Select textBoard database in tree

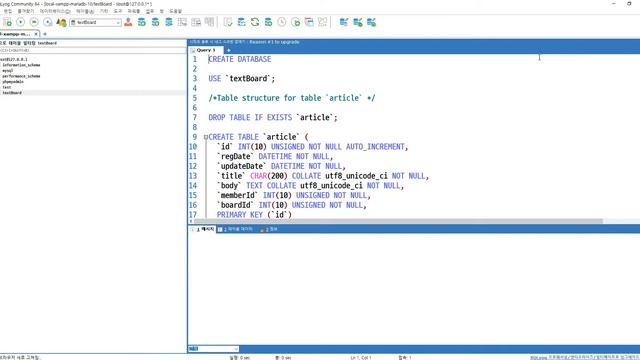(12, 93)
